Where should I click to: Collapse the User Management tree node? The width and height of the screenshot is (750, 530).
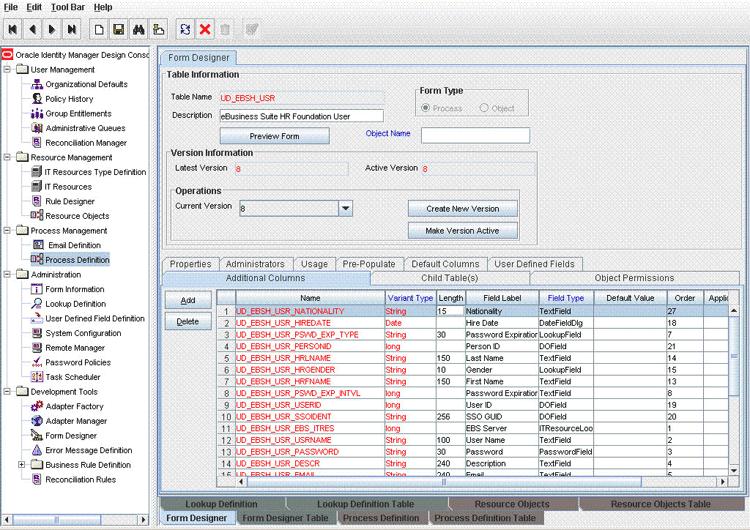[8, 70]
